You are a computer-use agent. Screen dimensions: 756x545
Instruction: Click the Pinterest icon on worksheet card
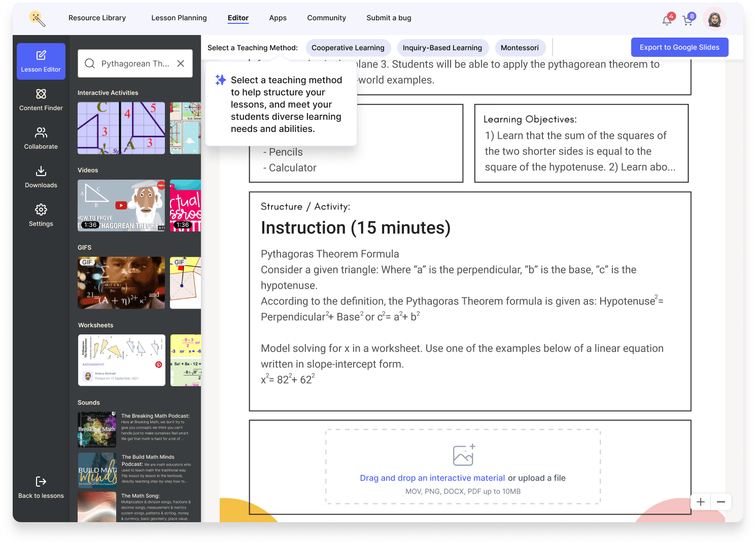click(158, 364)
